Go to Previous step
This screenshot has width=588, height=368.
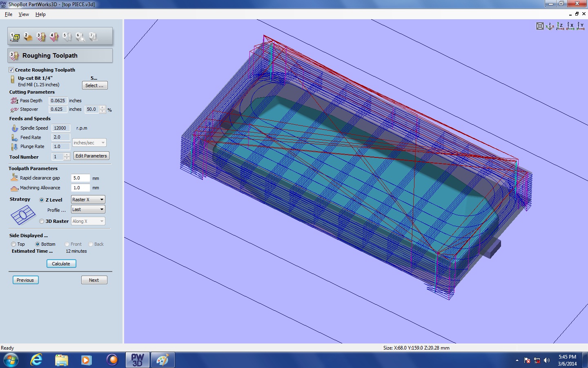26,280
